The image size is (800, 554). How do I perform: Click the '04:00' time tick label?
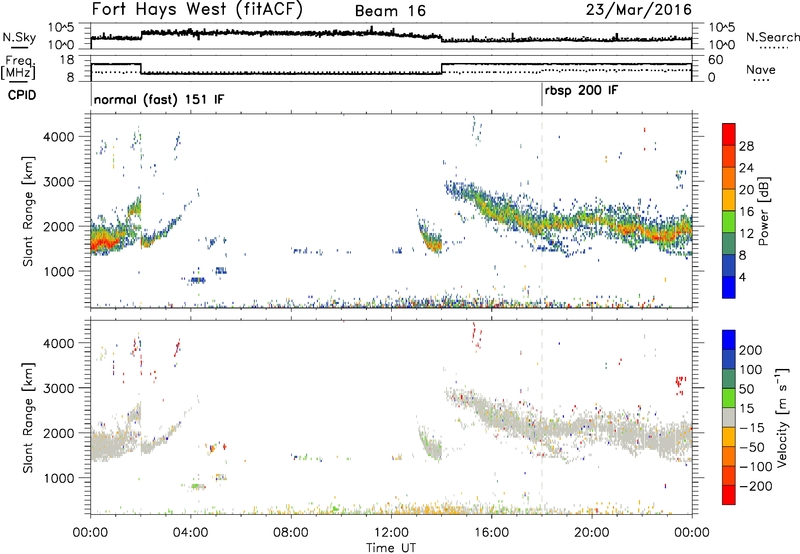pyautogui.click(x=191, y=533)
